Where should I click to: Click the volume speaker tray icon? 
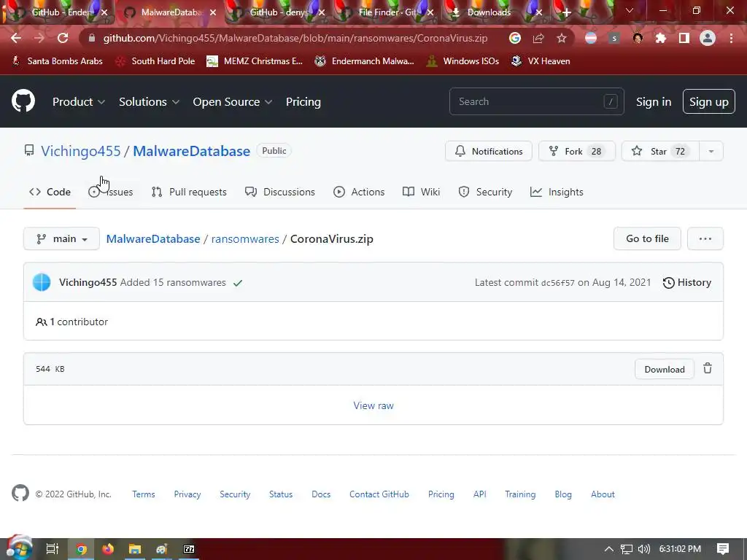pos(643,549)
